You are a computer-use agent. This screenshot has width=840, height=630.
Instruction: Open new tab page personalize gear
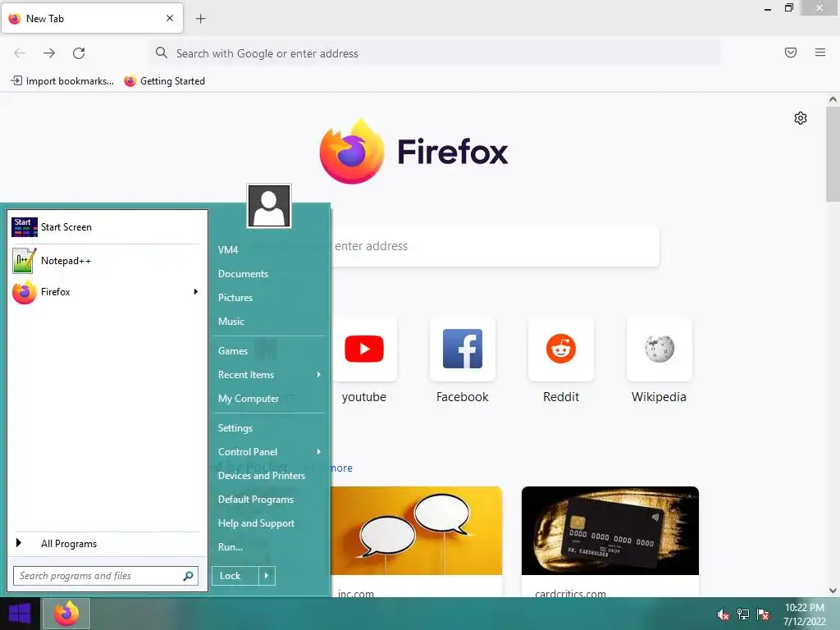click(801, 118)
